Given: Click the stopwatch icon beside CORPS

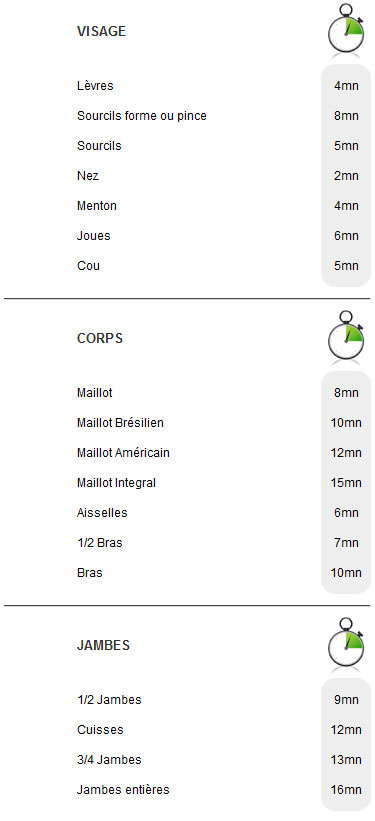Looking at the screenshot, I should point(346,336).
